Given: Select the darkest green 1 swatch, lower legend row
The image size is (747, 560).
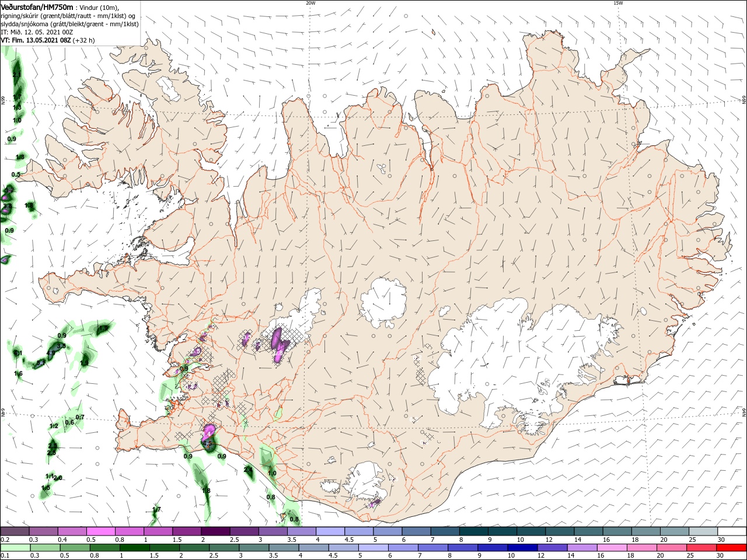Looking at the screenshot, I should 134,548.
